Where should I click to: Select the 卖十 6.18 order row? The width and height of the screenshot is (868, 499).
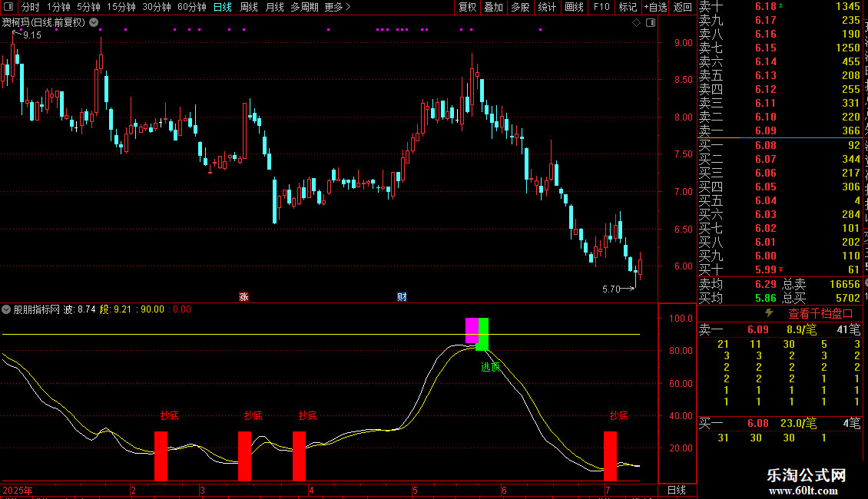pos(780,6)
